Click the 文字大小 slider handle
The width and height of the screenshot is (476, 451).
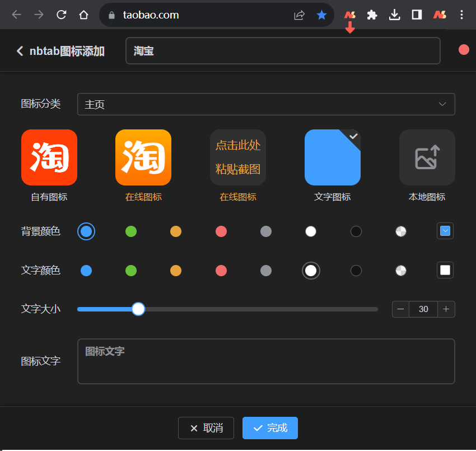pos(138,309)
